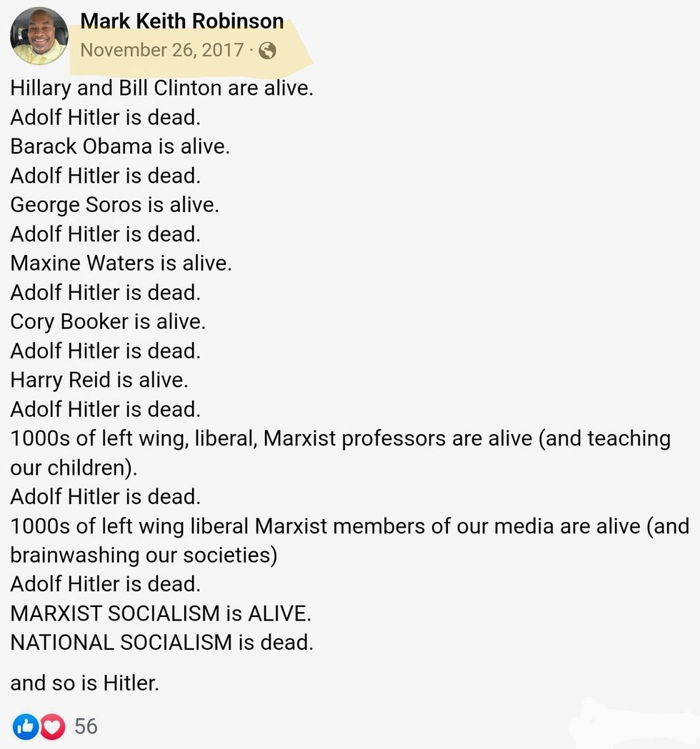Select the line about members of our media
700x749 pixels.
349,526
